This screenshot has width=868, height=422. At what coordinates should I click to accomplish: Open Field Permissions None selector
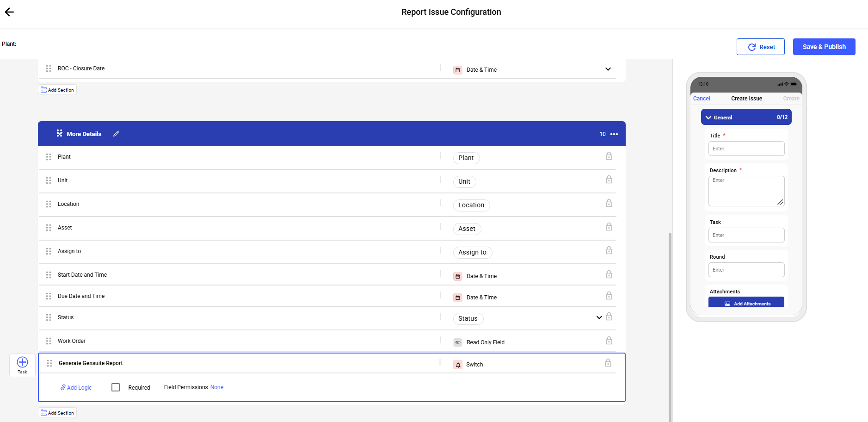tap(217, 387)
